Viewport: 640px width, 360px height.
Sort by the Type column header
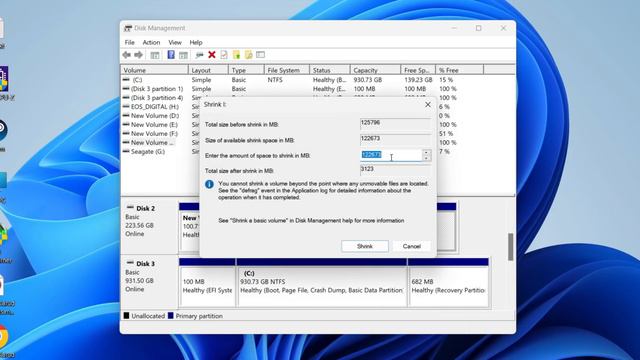[x=246, y=70]
